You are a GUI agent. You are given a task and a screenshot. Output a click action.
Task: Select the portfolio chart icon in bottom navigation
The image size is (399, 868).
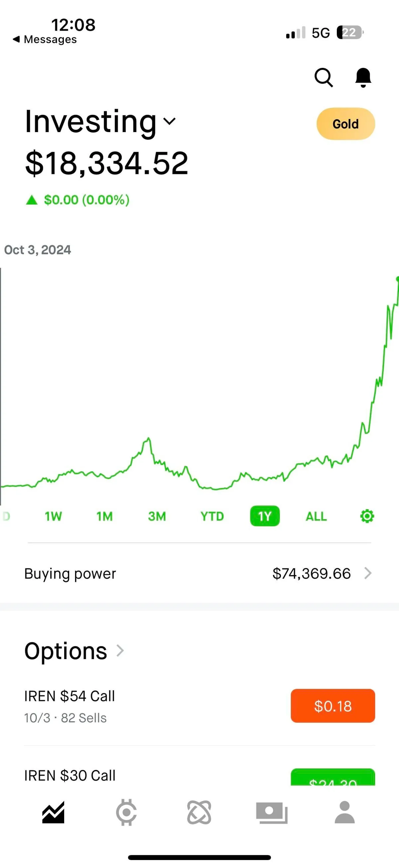53,813
